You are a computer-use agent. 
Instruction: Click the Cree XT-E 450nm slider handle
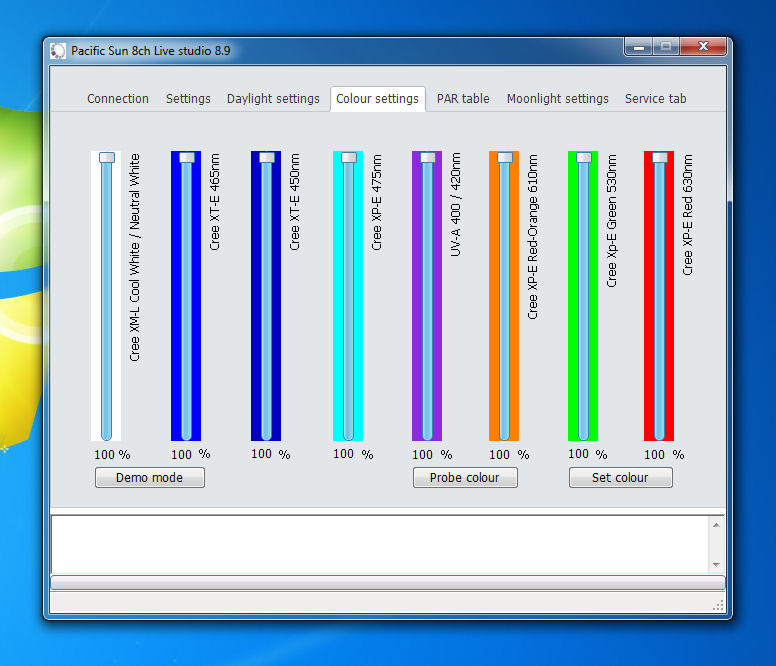pos(267,157)
